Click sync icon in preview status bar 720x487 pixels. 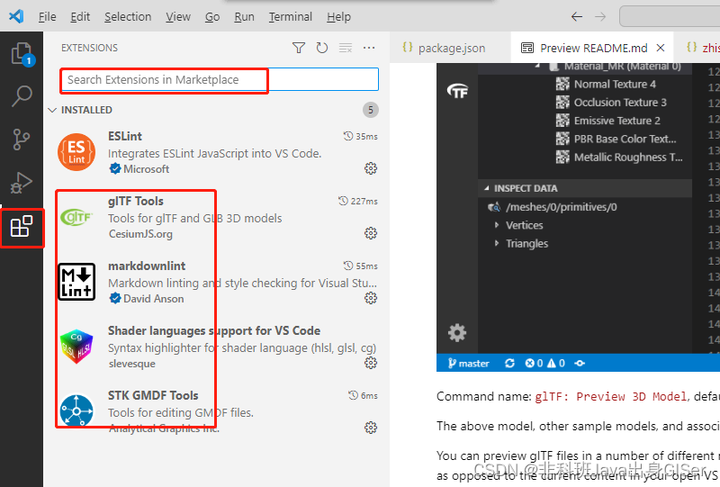510,364
